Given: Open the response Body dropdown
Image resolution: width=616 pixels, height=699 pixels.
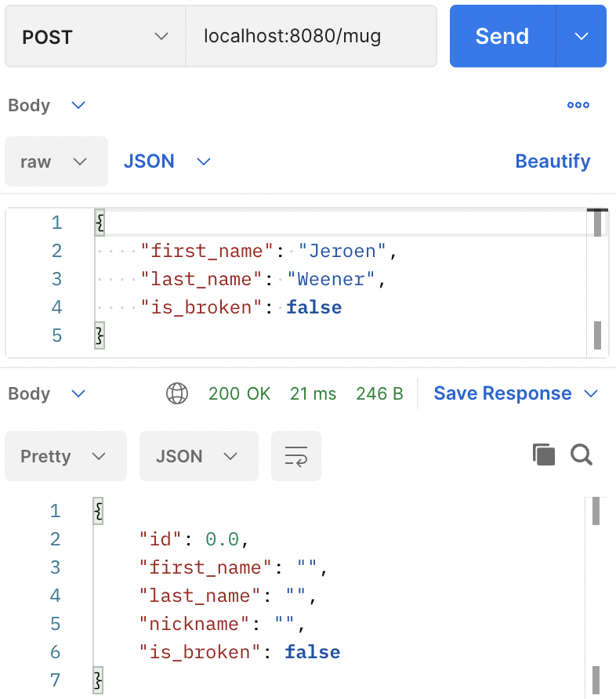Looking at the screenshot, I should point(46,393).
